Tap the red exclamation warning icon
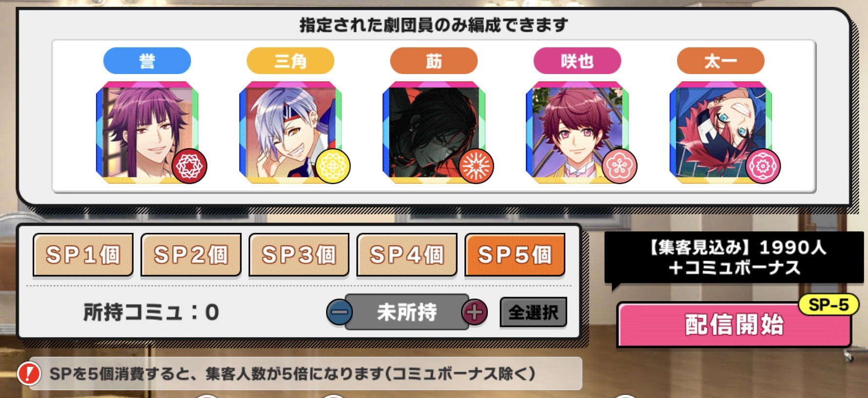 pyautogui.click(x=29, y=374)
